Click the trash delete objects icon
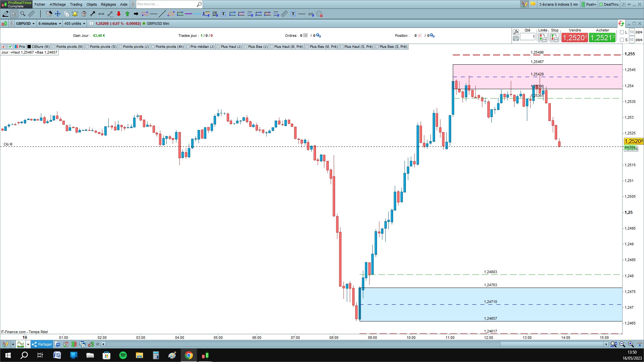 coord(84,14)
